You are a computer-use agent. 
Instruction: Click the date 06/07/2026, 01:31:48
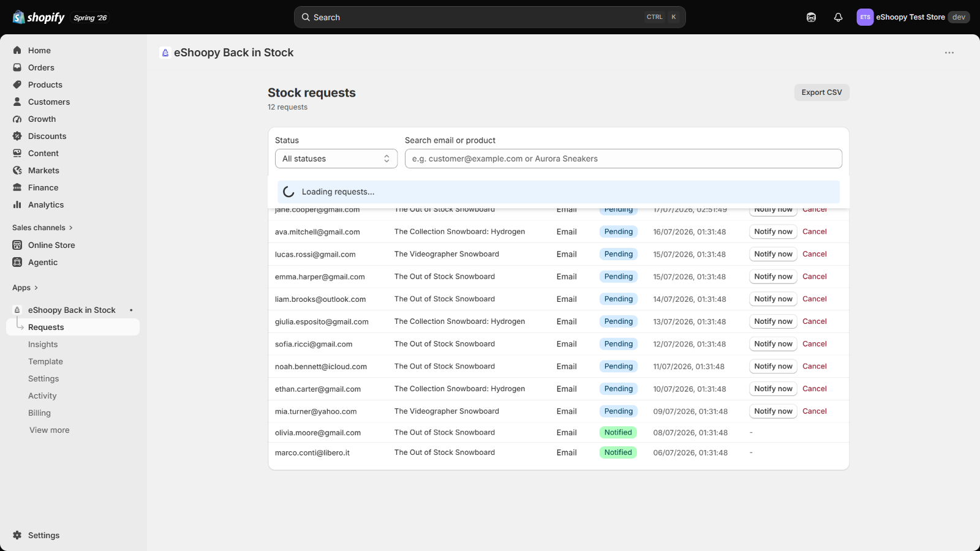690,453
